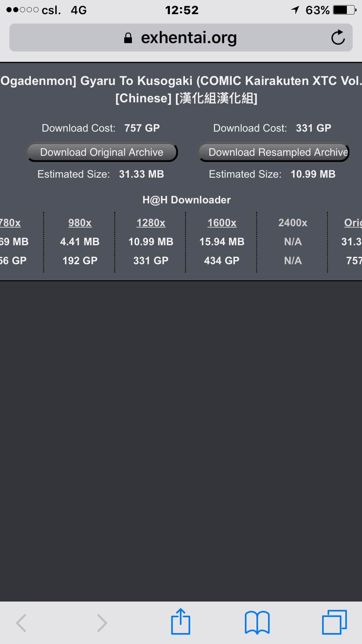Click Download Original Archive button

102,152
